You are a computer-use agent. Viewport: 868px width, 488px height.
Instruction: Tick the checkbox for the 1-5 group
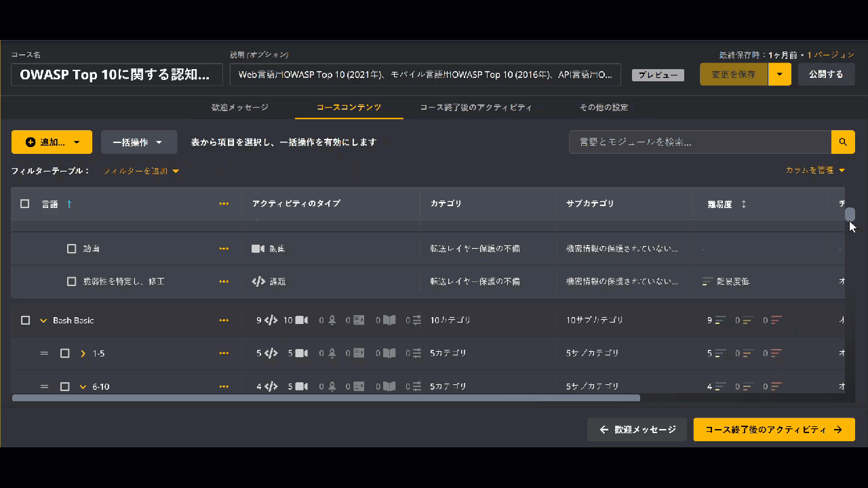pos(65,353)
